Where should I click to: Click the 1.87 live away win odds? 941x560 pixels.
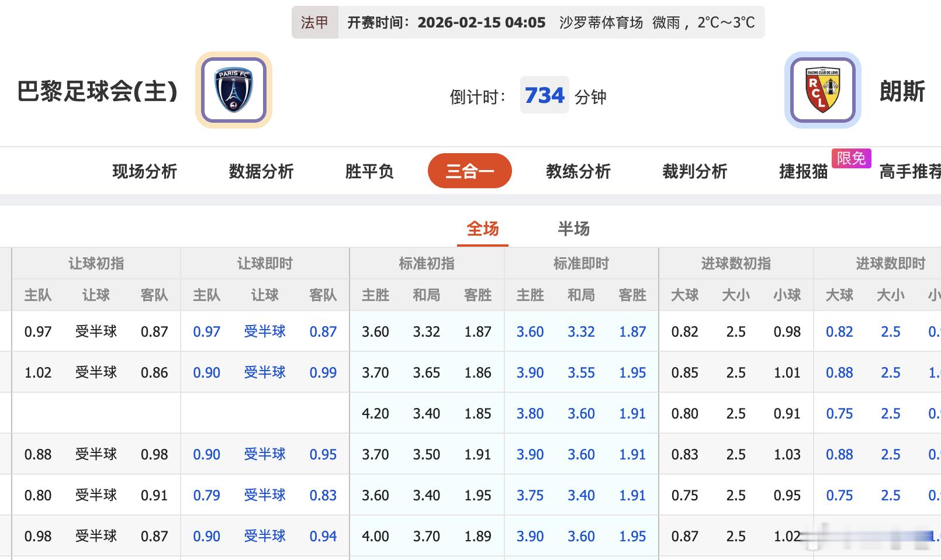coord(632,331)
